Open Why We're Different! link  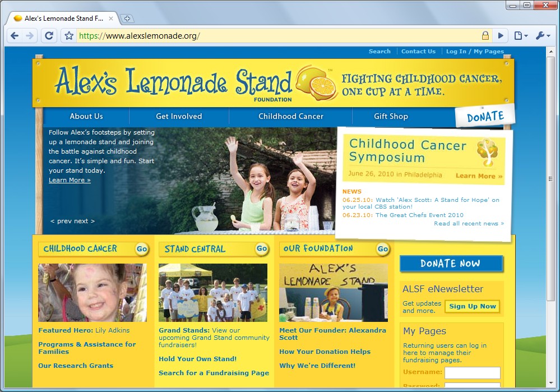(317, 366)
